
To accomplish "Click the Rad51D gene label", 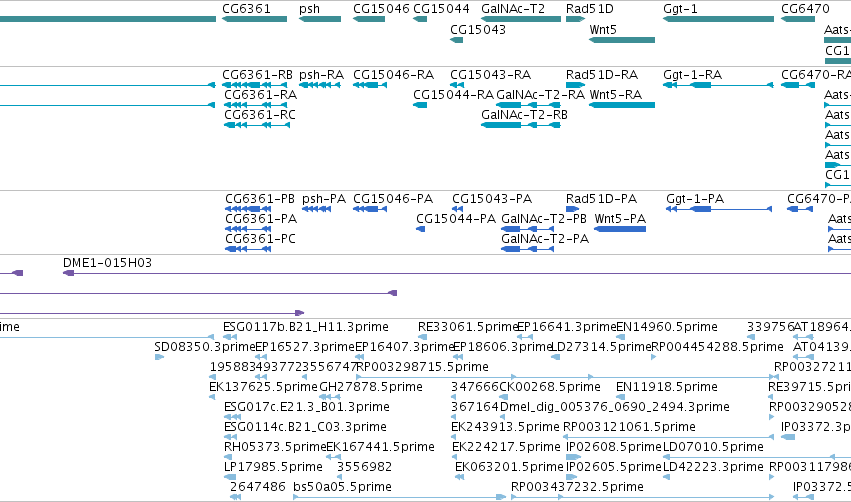I will coord(589,9).
